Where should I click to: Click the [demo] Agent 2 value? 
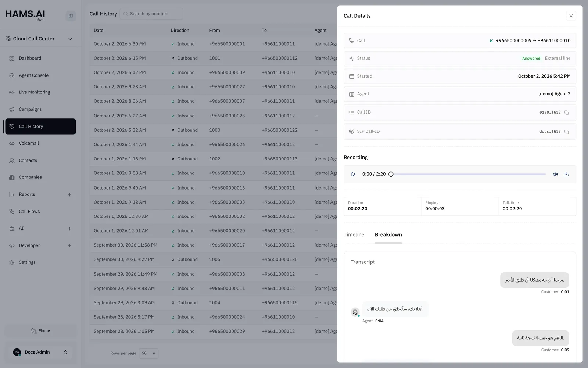pos(554,94)
